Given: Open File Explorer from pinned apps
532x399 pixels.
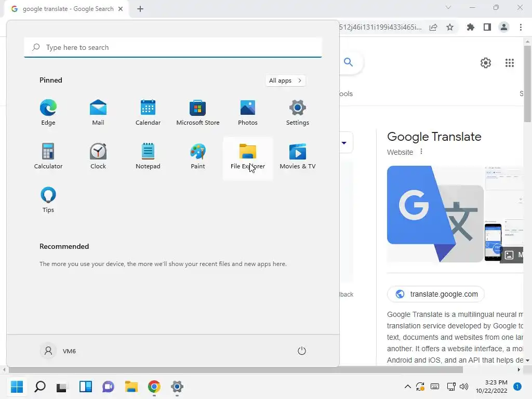Looking at the screenshot, I should click(x=248, y=158).
